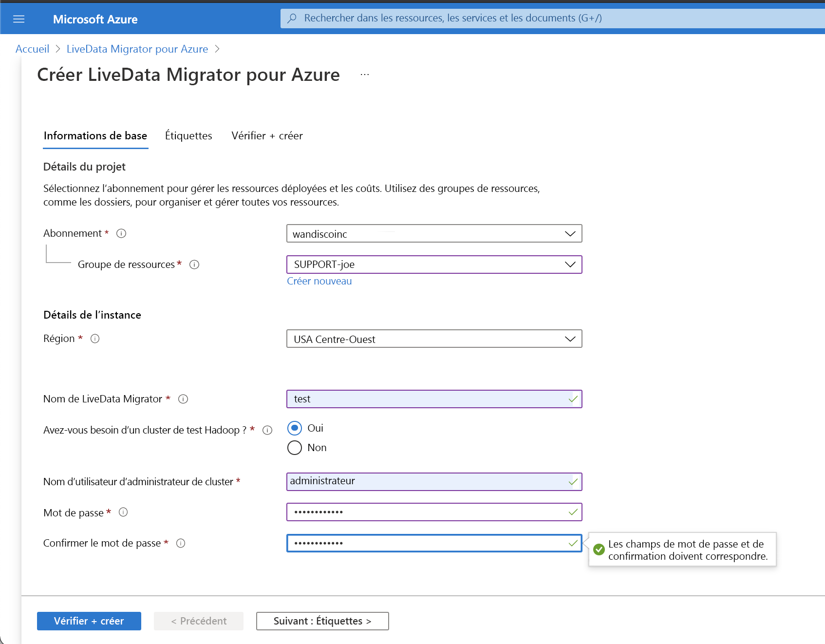This screenshot has width=825, height=644.
Task: Open the hamburger portal menu
Action: pyautogui.click(x=19, y=19)
